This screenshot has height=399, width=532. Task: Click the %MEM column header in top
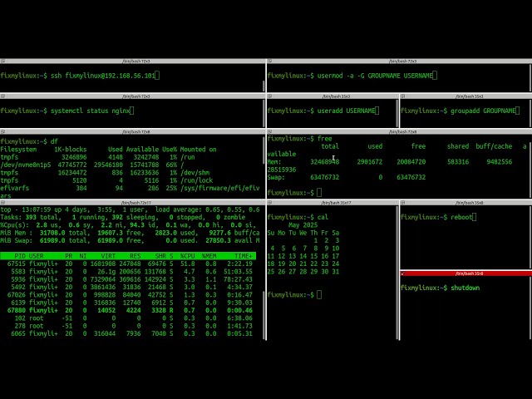click(x=209, y=256)
